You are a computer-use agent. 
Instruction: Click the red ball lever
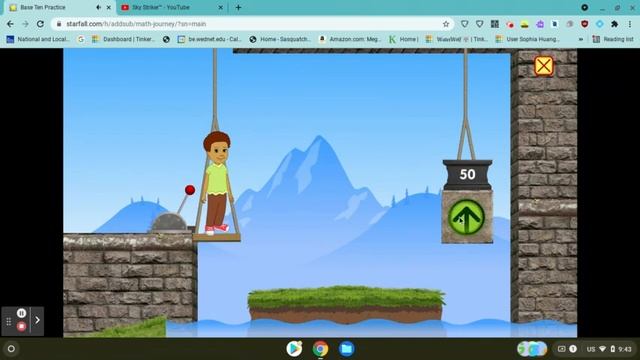[189, 190]
